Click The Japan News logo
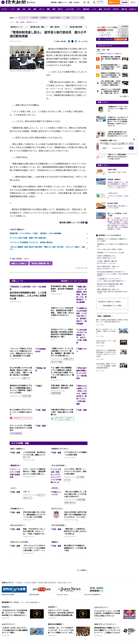Viewport: 138px width, 644px height. pos(69,589)
